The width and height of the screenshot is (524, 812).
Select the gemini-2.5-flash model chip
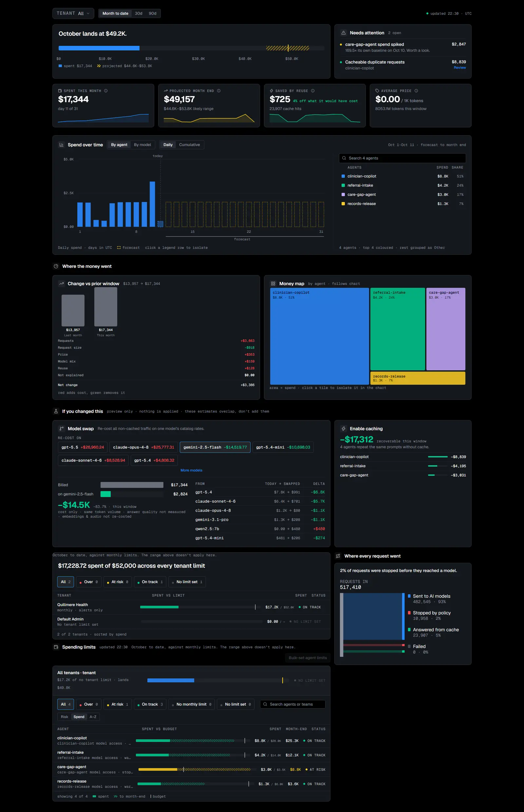215,447
